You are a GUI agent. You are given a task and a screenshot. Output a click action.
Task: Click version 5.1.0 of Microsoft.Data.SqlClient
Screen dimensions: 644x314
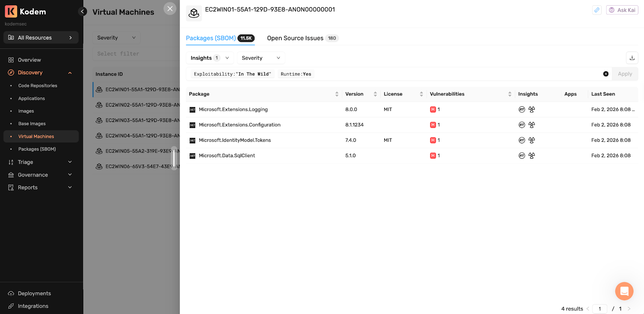[x=351, y=156]
